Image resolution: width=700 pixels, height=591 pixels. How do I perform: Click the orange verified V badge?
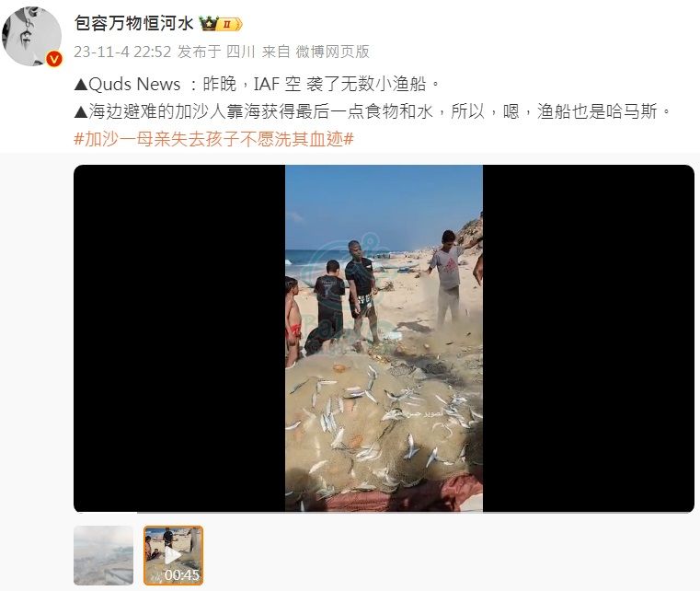[x=54, y=59]
